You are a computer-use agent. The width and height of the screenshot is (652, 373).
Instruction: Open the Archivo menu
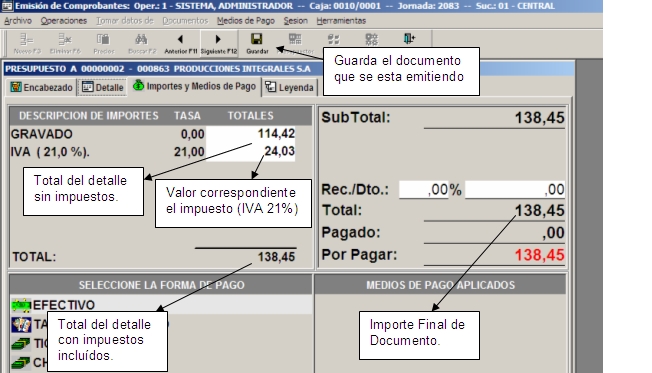18,21
